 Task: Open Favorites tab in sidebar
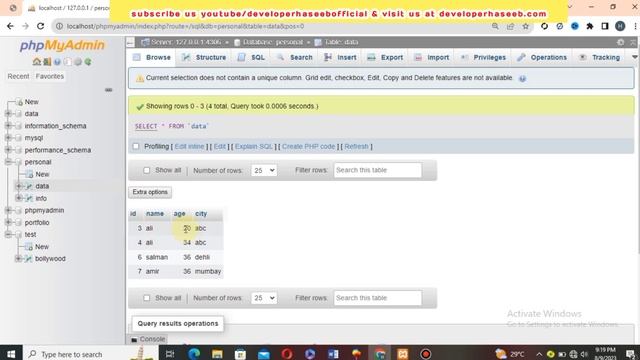50,76
